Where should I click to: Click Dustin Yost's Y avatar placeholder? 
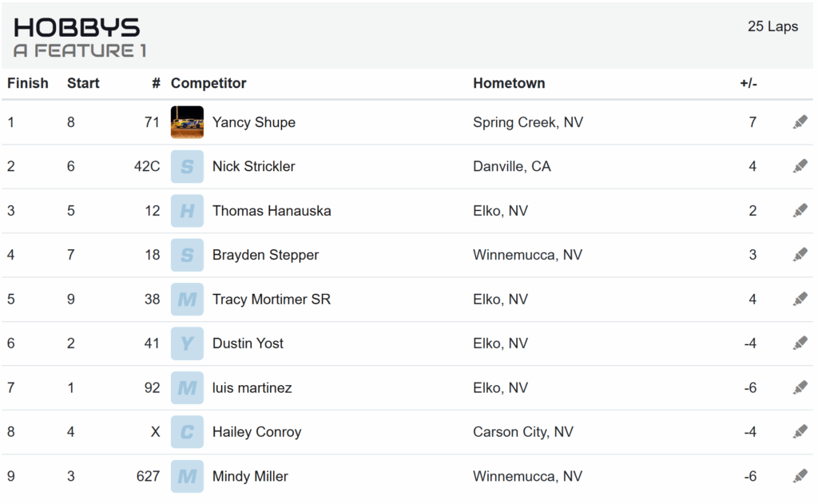tap(187, 343)
